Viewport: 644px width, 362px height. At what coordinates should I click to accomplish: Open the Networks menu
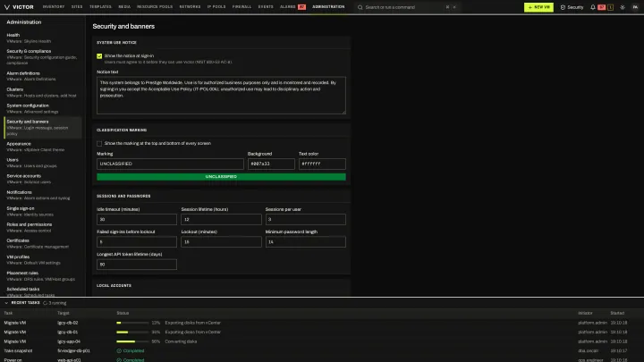coord(190,7)
